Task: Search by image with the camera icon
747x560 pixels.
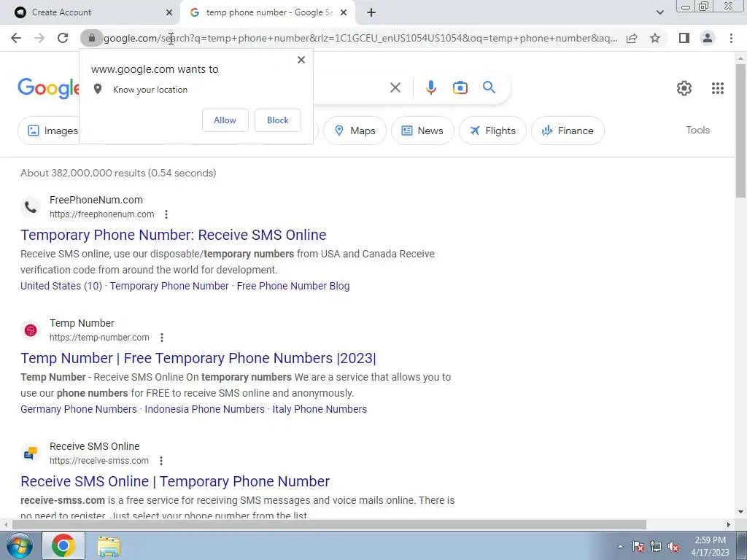Action: [x=460, y=87]
